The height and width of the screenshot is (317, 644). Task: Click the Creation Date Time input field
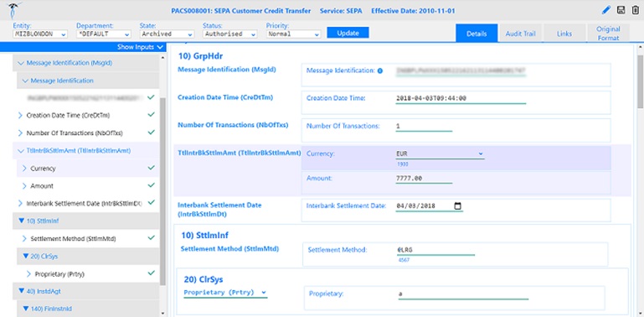461,99
